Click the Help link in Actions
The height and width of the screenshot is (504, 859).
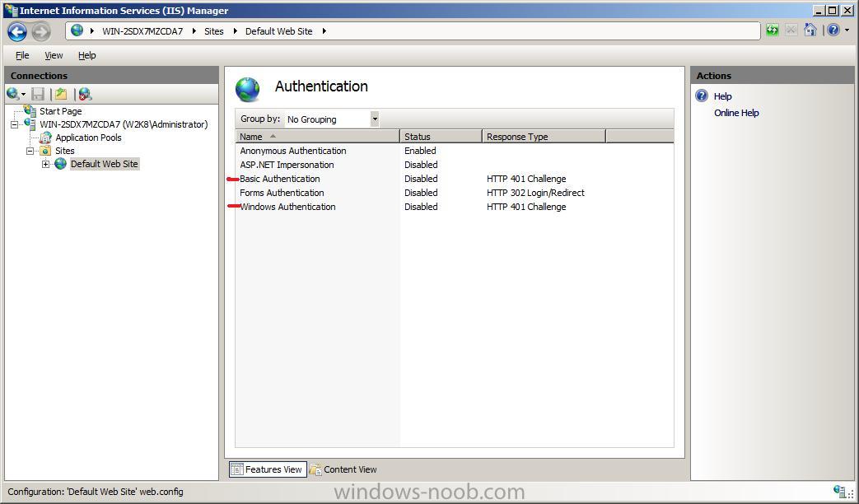[x=722, y=96]
